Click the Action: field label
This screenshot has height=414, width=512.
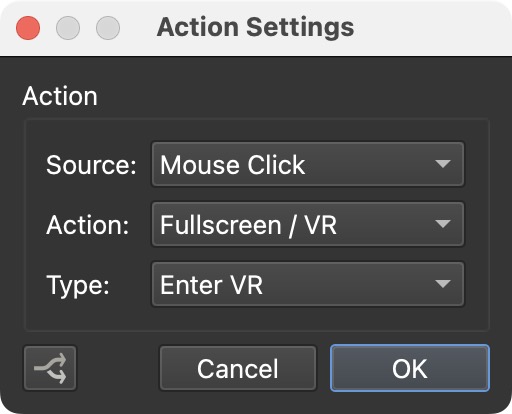(88, 225)
